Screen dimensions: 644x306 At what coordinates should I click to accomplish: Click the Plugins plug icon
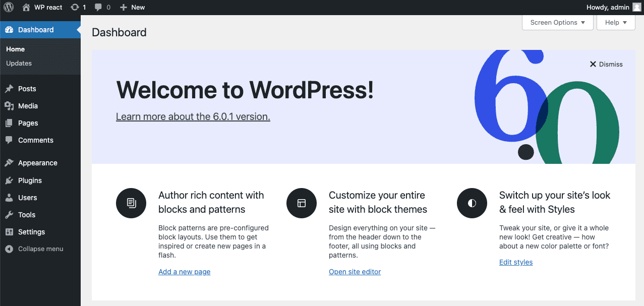point(9,180)
